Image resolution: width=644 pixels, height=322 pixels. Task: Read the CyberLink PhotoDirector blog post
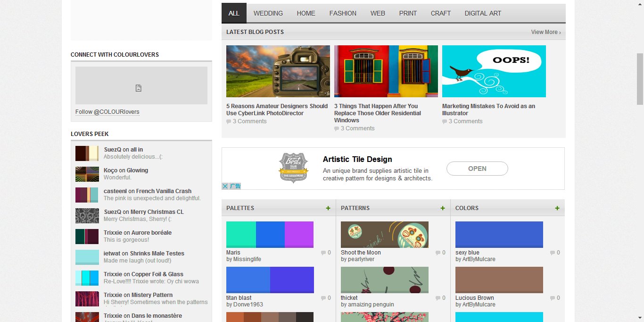click(277, 110)
